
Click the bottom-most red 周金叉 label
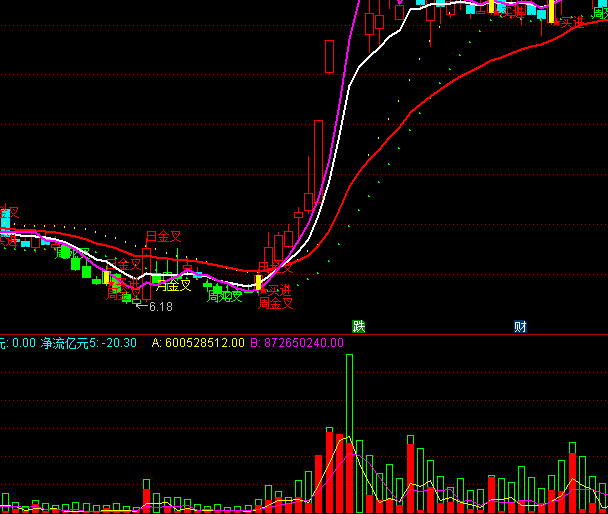[x=275, y=303]
